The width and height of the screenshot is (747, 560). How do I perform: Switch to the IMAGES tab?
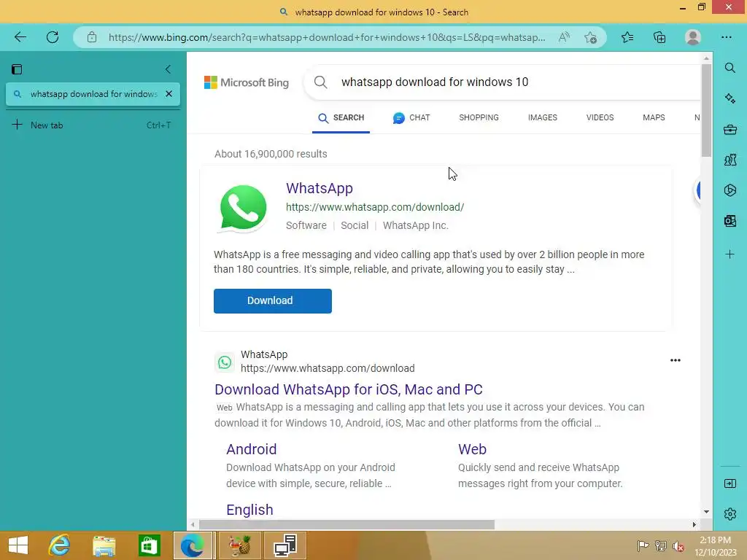click(x=542, y=117)
